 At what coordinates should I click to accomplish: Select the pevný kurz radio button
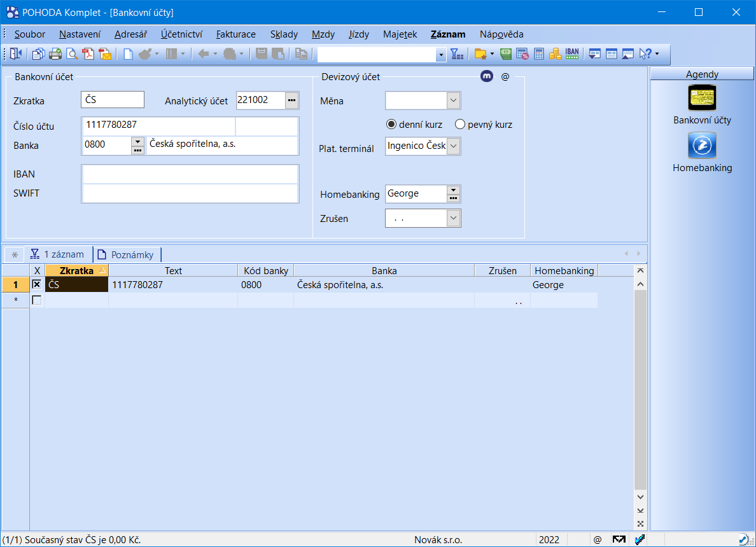coord(460,125)
